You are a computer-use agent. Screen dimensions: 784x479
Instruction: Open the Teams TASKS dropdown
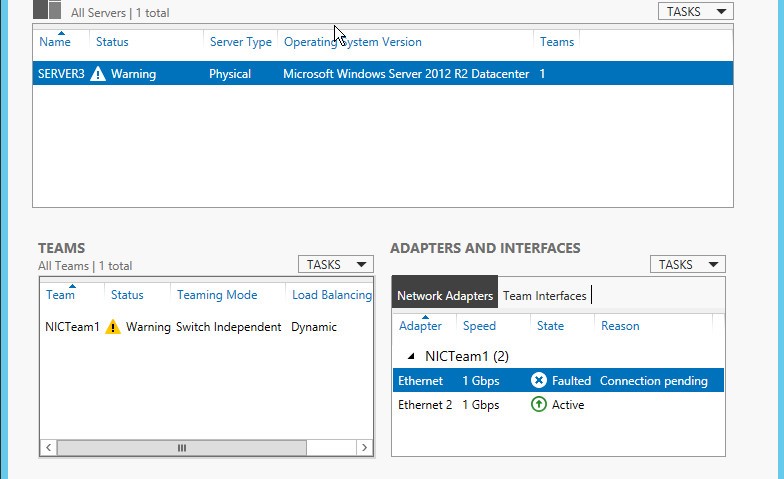(x=335, y=265)
